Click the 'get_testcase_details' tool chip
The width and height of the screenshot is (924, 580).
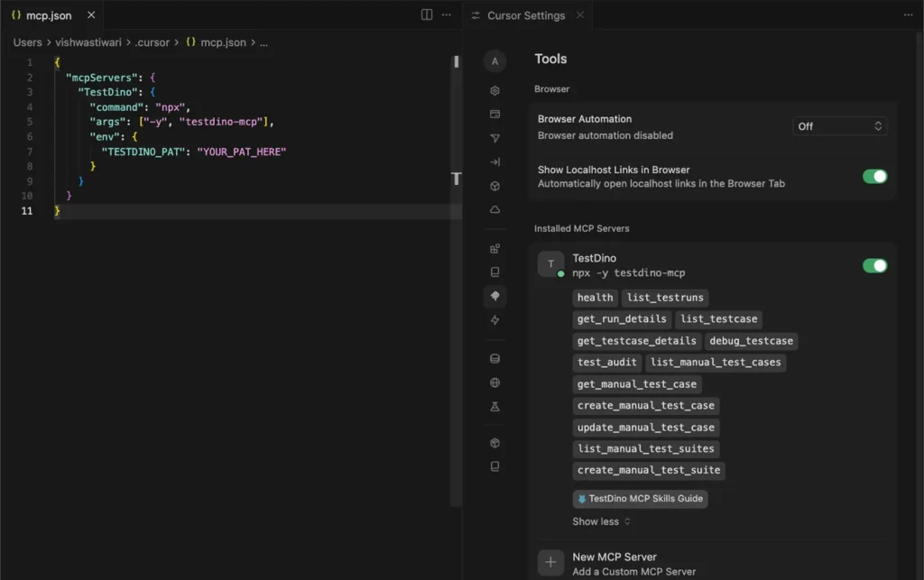[x=636, y=340]
